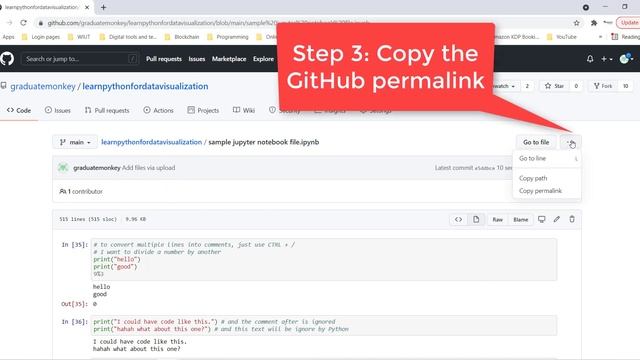Click the Blame button
This screenshot has width=640, height=360.
(x=520, y=220)
